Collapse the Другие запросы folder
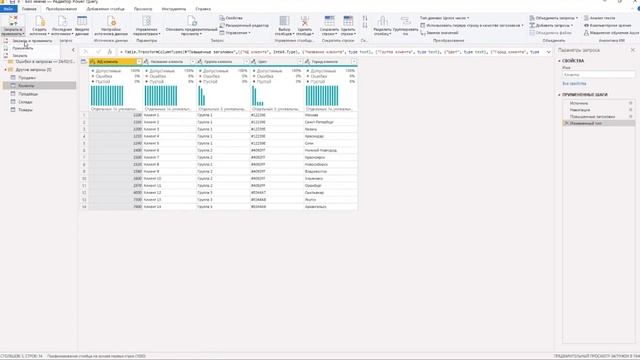Image resolution: width=640 pixels, height=360 pixels. [x=6, y=70]
